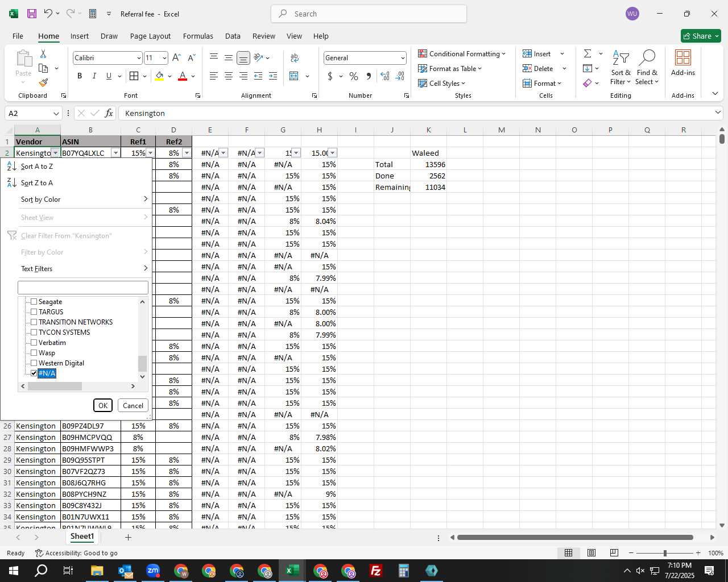Click the Align Left icon
This screenshot has height=582, width=728.
pos(214,76)
